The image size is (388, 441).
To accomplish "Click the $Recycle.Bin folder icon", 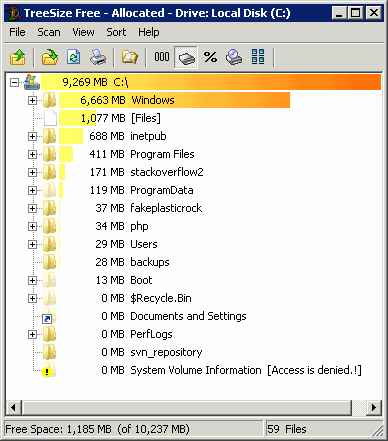I will pyautogui.click(x=49, y=298).
